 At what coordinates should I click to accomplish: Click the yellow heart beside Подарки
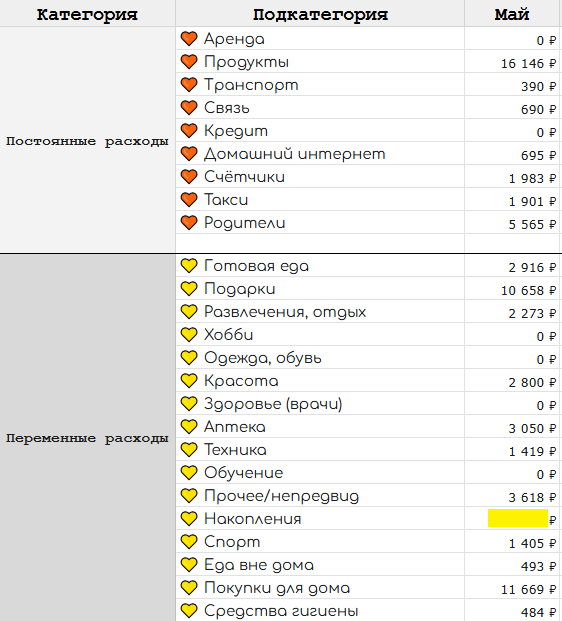click(x=189, y=289)
